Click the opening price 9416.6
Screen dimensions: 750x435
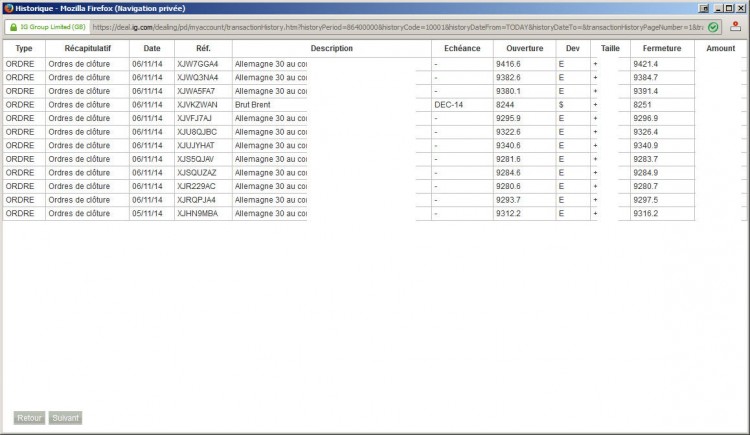508,64
